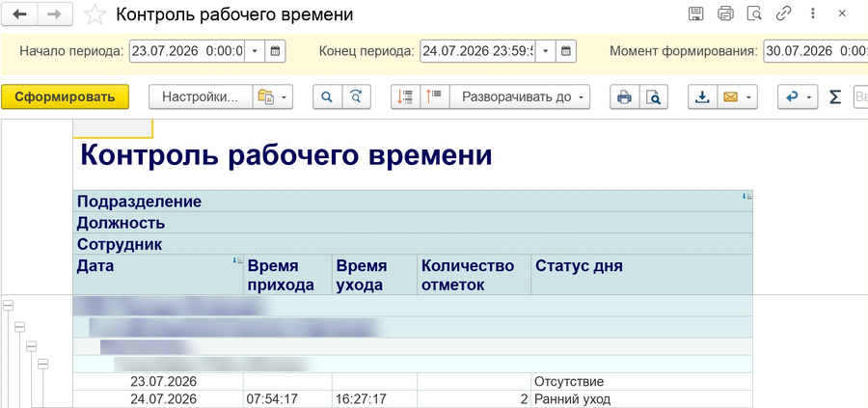Collapse the top-level tree group
This screenshot has width=868, height=408.
tap(9, 305)
